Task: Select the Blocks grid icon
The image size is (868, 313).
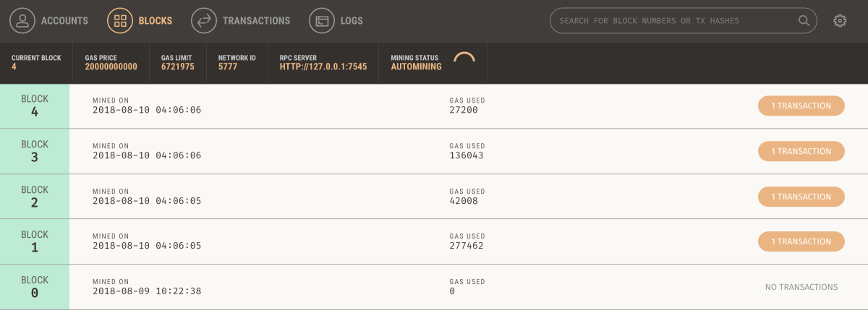Action: click(120, 21)
